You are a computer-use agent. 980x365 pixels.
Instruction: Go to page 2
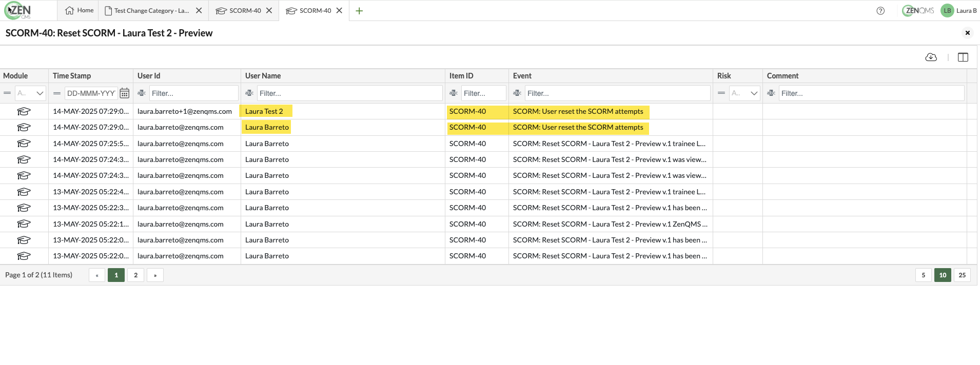pyautogui.click(x=136, y=275)
